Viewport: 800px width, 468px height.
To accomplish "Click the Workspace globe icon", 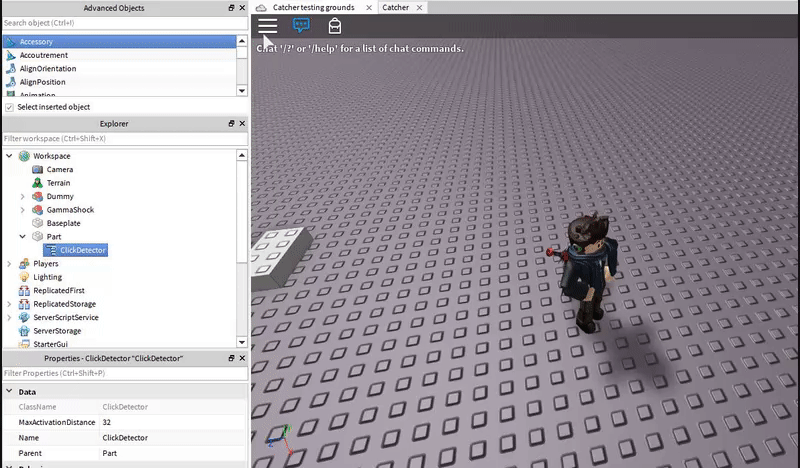I will [24, 156].
